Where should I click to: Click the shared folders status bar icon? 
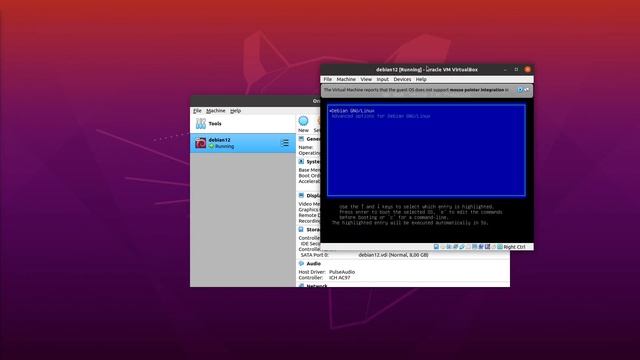[x=468, y=247]
